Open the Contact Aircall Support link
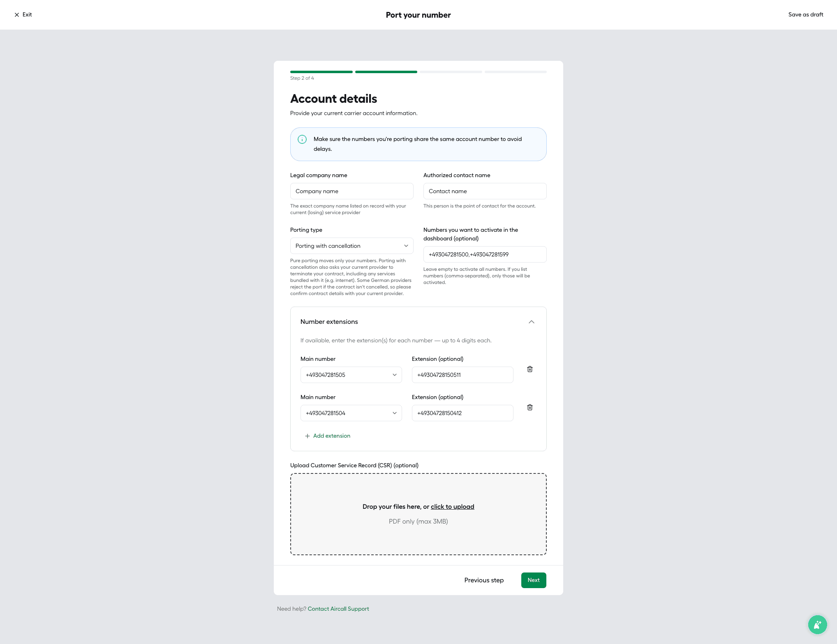The image size is (837, 644). tap(338, 609)
